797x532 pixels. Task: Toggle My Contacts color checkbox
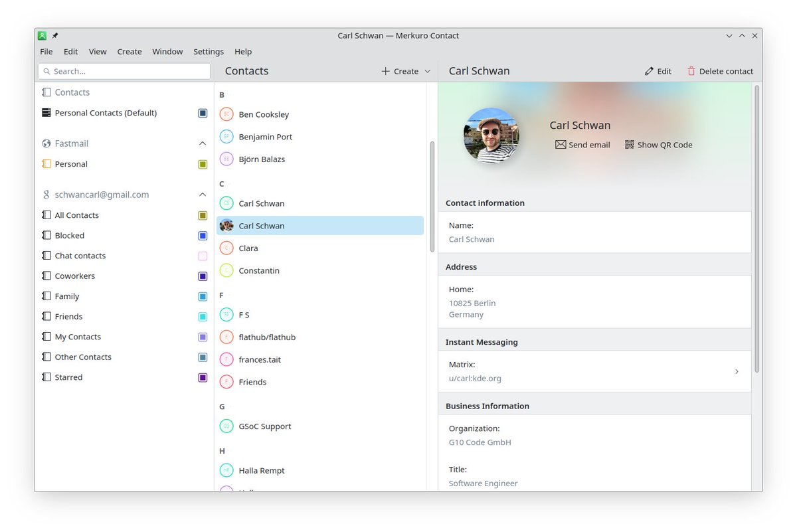[x=203, y=337]
